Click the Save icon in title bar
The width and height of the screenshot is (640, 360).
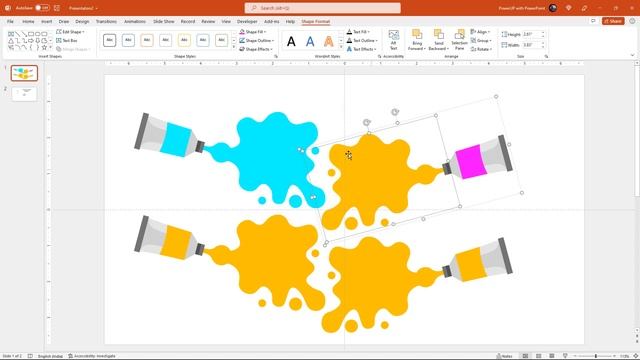[x=57, y=8]
